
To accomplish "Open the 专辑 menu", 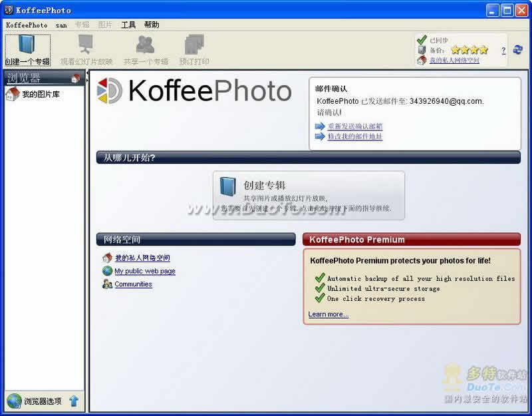I will tap(82, 25).
